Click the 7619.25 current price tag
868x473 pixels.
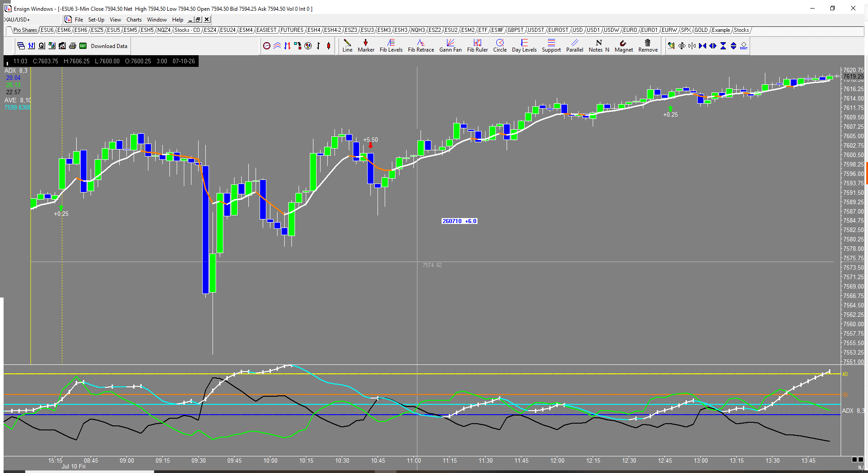(853, 76)
